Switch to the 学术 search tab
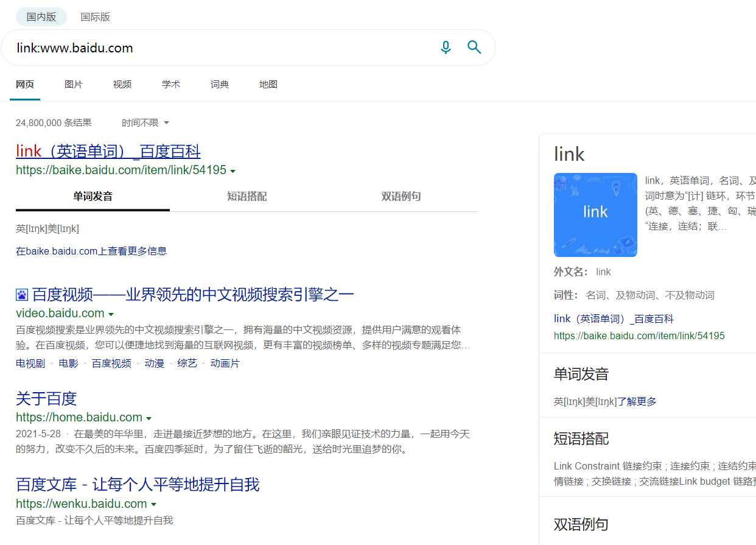The height and width of the screenshot is (545, 756). 171,85
